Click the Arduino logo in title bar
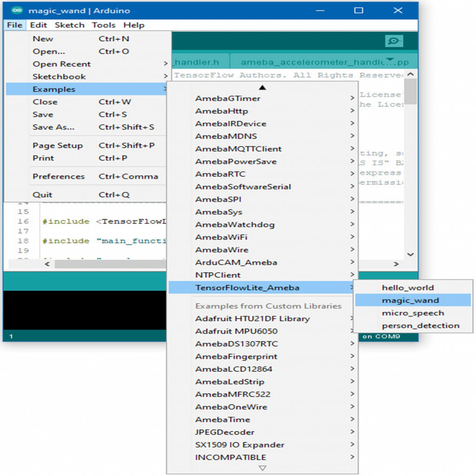476x476 pixels. [x=17, y=10]
